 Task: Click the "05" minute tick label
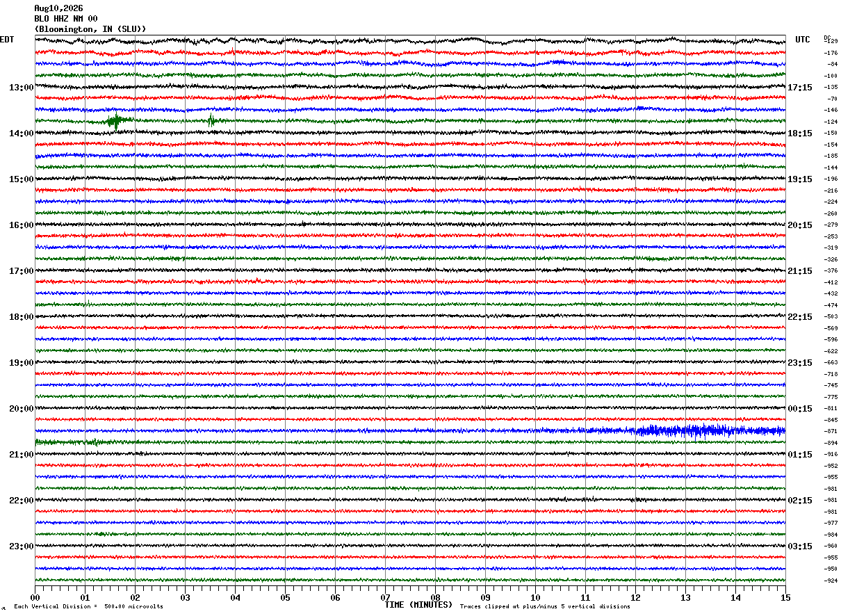point(285,597)
